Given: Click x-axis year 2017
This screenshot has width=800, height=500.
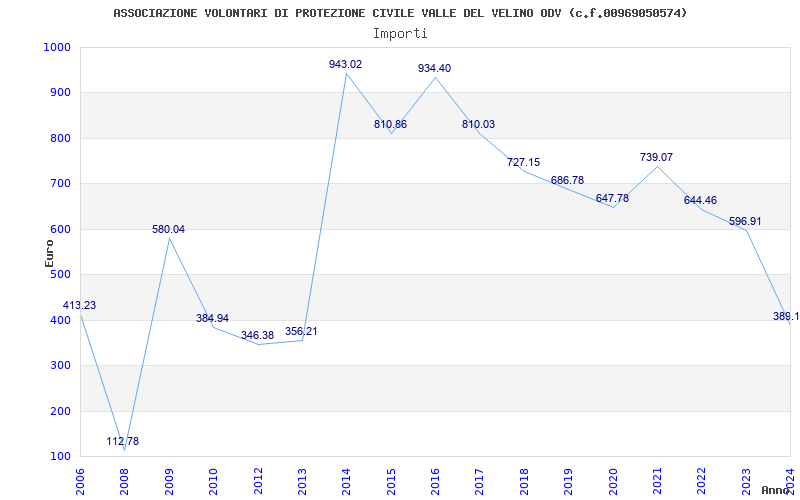Looking at the screenshot, I should click(x=480, y=482).
